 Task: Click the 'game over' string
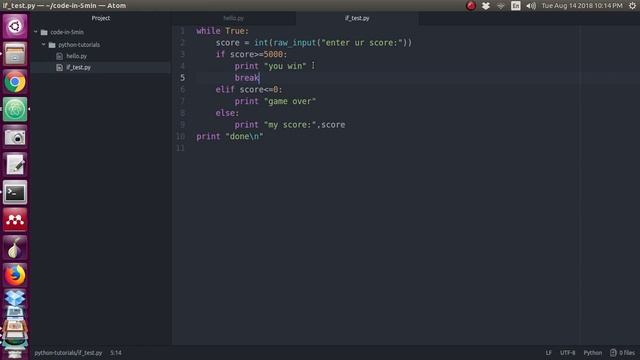click(x=290, y=101)
